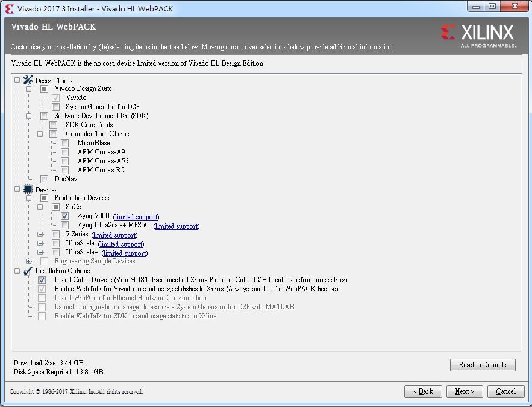
Task: Collapse the Compiler Tool Chains node
Action: (x=40, y=134)
